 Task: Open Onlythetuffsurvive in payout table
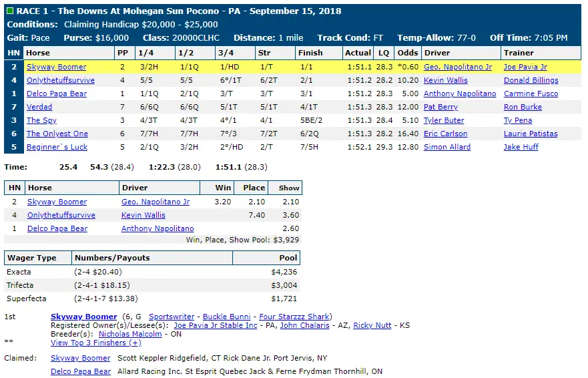[61, 215]
